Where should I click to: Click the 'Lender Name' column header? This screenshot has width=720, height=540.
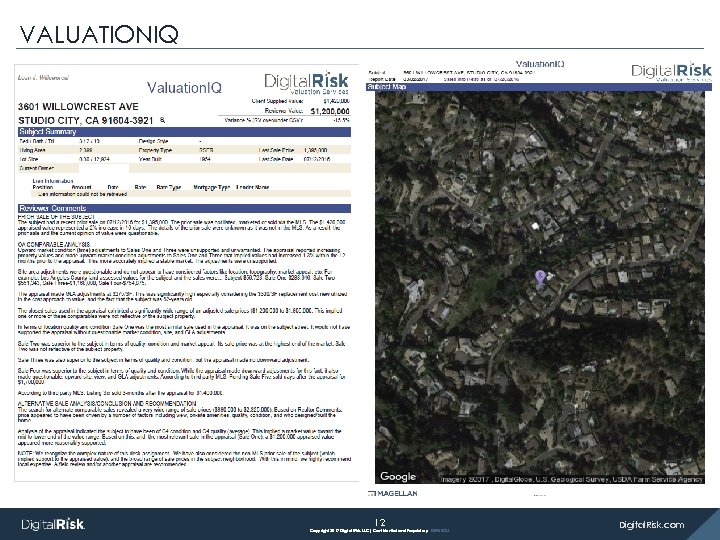(x=253, y=187)
